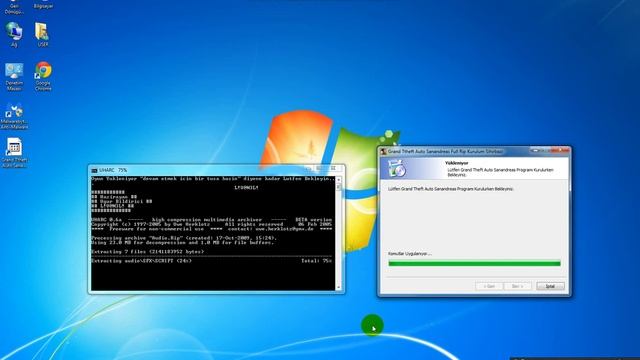
Task: Minimize the GTA installer window
Action: tap(536, 151)
